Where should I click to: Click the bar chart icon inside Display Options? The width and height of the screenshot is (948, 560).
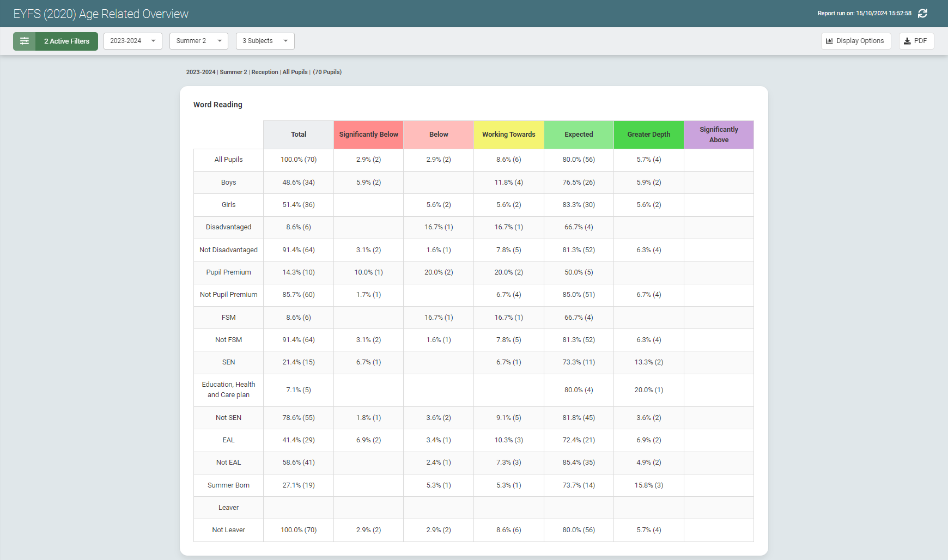click(x=829, y=41)
